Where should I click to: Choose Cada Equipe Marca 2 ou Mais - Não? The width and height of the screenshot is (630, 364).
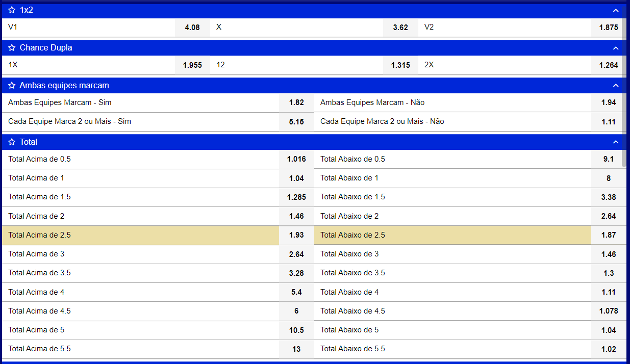[x=609, y=122]
